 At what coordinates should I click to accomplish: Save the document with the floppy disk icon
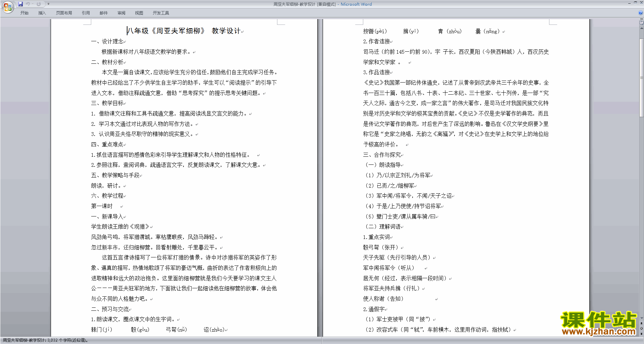pyautogui.click(x=20, y=4)
